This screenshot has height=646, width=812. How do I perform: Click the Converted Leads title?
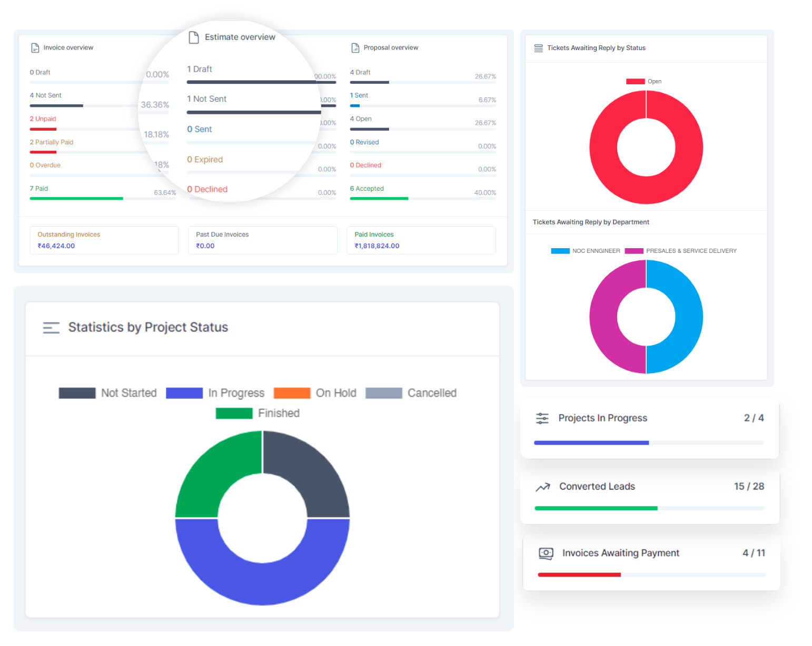pos(597,487)
